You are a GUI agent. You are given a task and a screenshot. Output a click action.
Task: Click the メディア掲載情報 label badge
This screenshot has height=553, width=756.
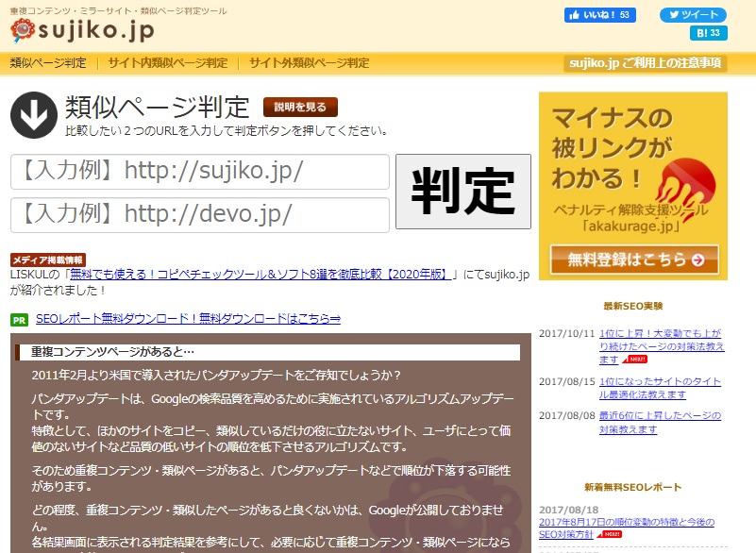click(x=48, y=260)
